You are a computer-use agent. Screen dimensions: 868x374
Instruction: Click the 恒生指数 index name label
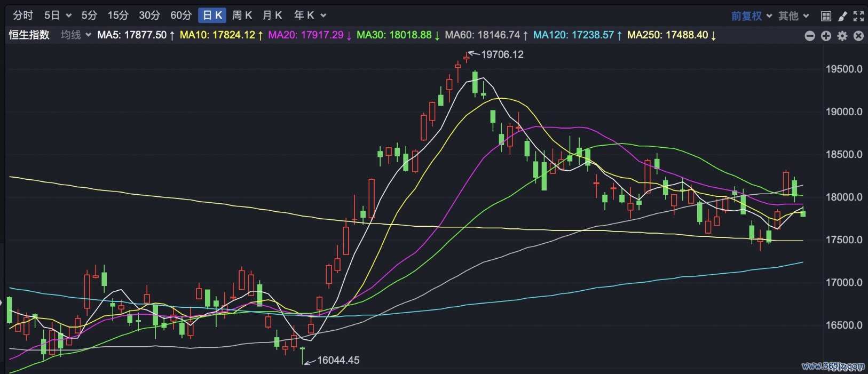click(x=29, y=35)
